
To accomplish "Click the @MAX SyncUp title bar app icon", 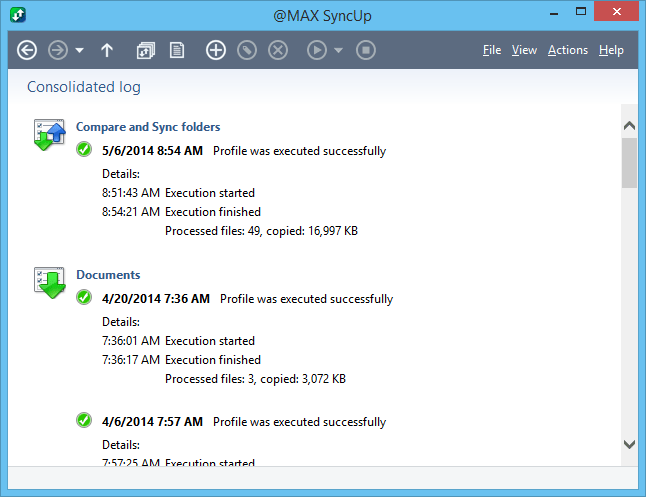I will point(16,15).
